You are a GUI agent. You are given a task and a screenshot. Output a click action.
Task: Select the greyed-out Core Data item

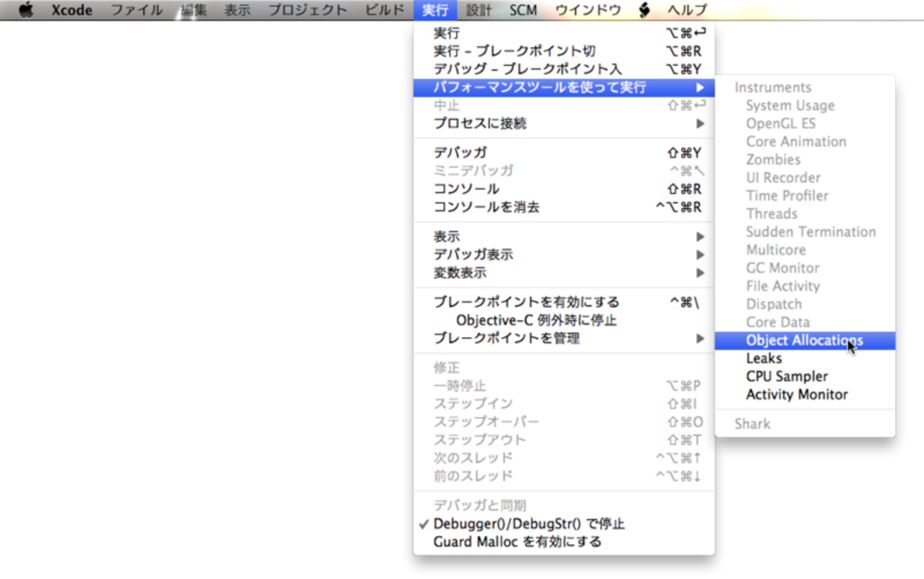click(x=805, y=322)
